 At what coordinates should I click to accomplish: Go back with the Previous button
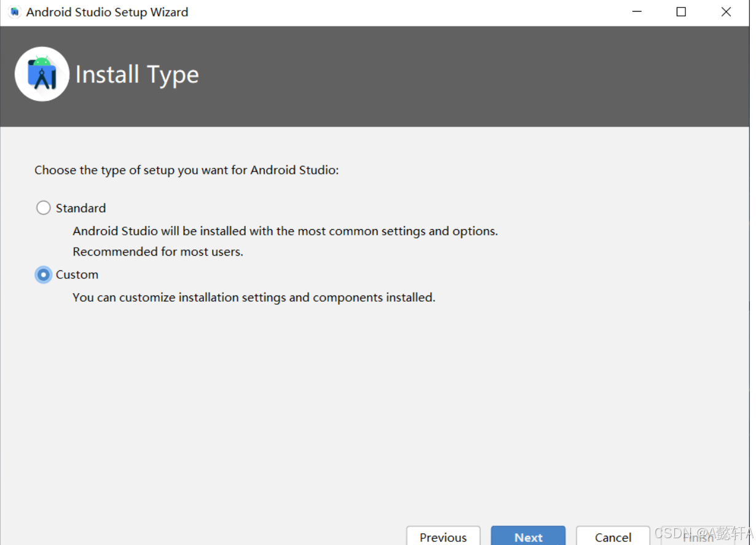tap(443, 536)
